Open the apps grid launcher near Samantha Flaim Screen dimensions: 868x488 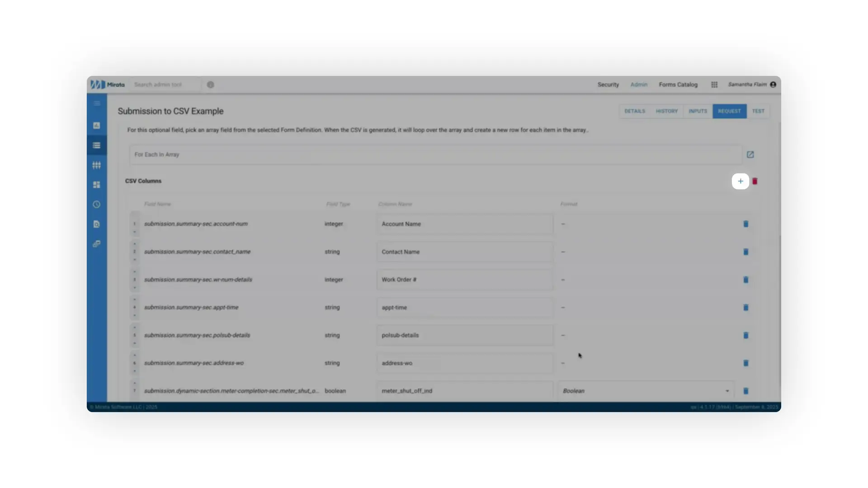click(714, 84)
